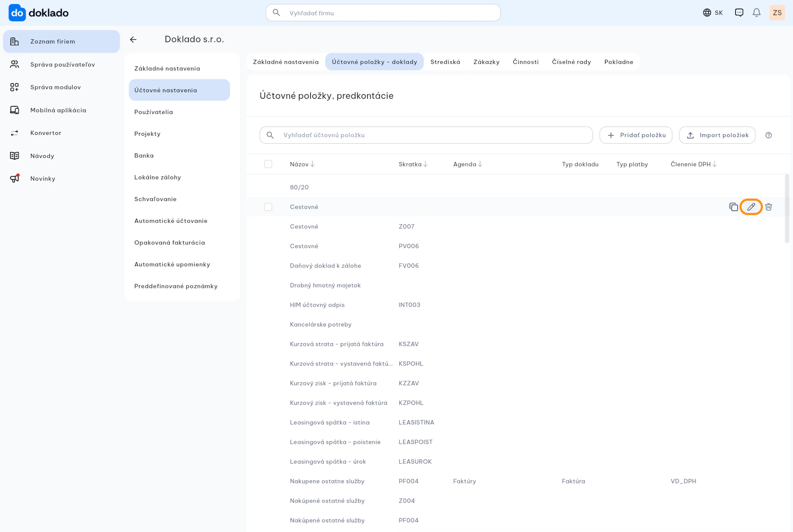Open the Pokladne tab
This screenshot has width=793, height=532.
[618, 62]
